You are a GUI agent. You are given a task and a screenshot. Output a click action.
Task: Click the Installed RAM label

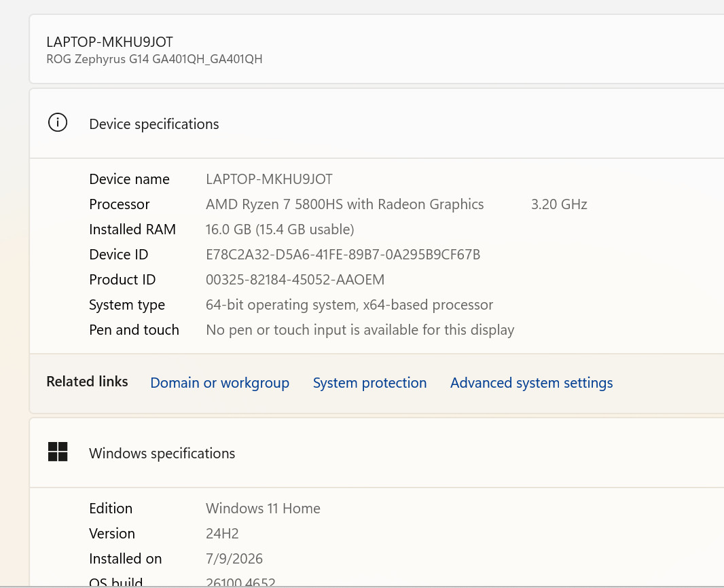[x=132, y=229]
